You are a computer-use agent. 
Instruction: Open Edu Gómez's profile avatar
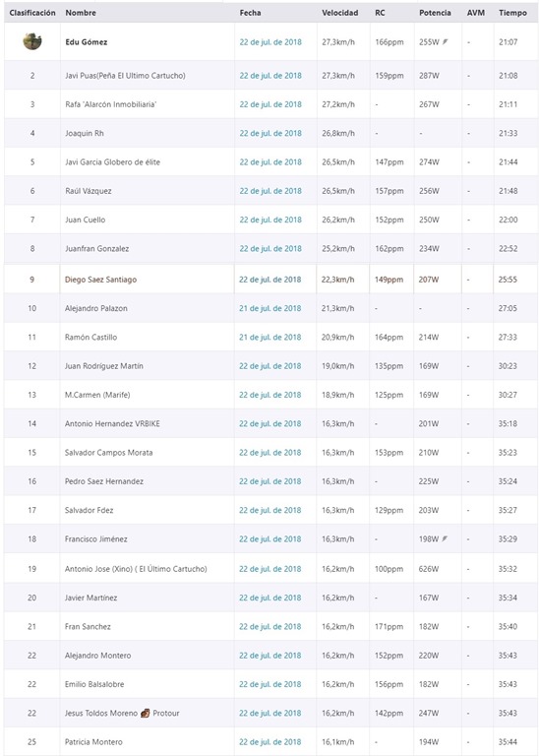click(32, 41)
